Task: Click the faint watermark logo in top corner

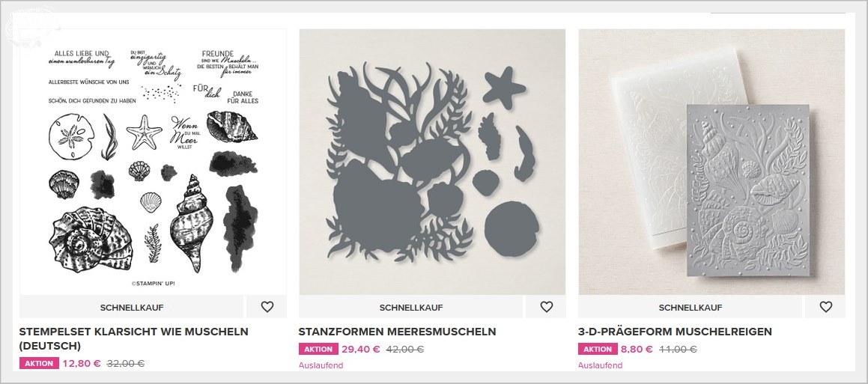Action: tap(31, 26)
